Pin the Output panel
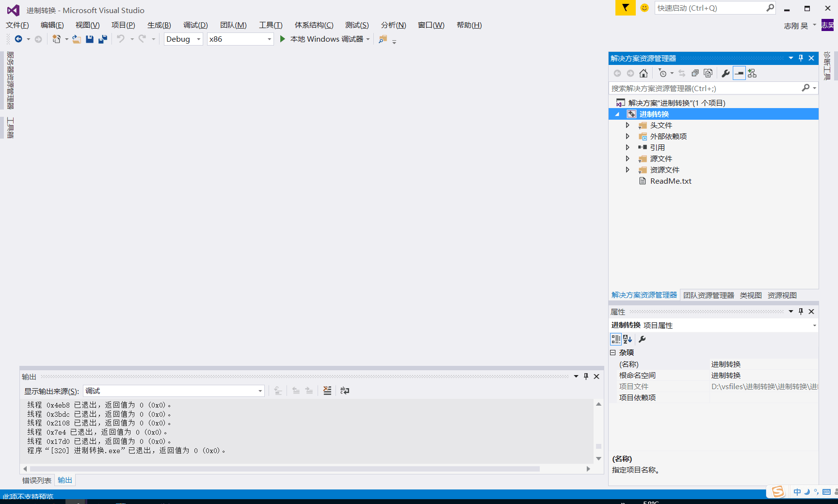 click(586, 377)
